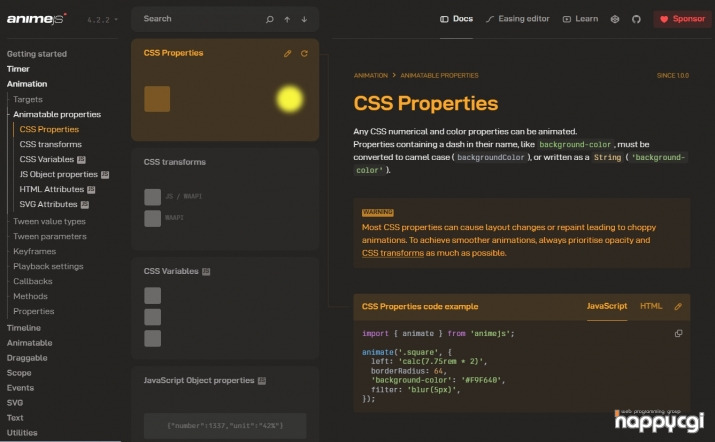This screenshot has width=715, height=442.
Task: Click the number/unit JSON output field
Action: click(x=225, y=426)
